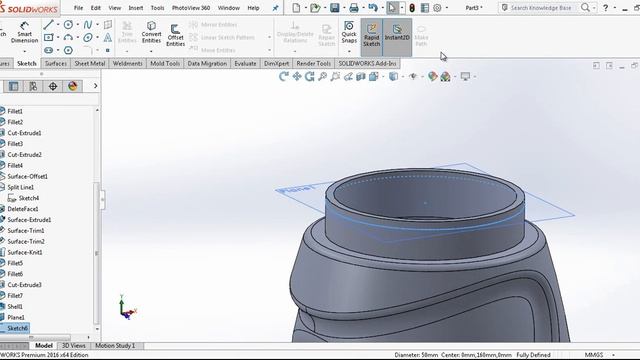The height and width of the screenshot is (360, 640).
Task: Click the Section View icon
Action: (361, 76)
